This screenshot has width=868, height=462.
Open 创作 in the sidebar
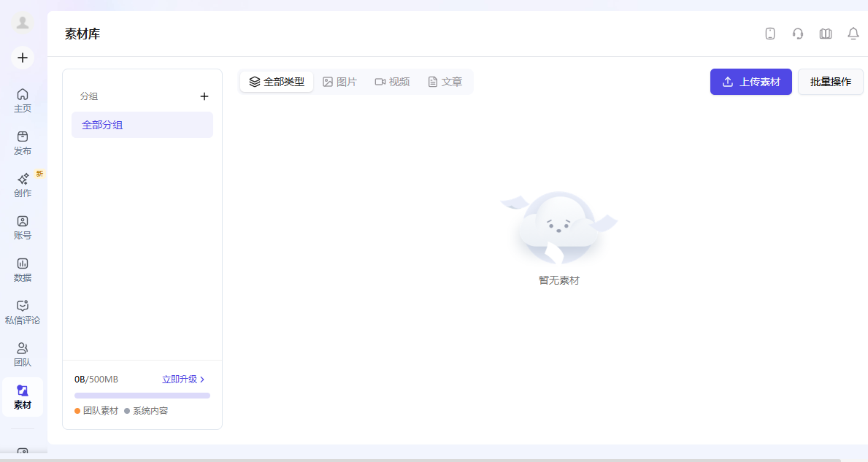[x=23, y=185]
